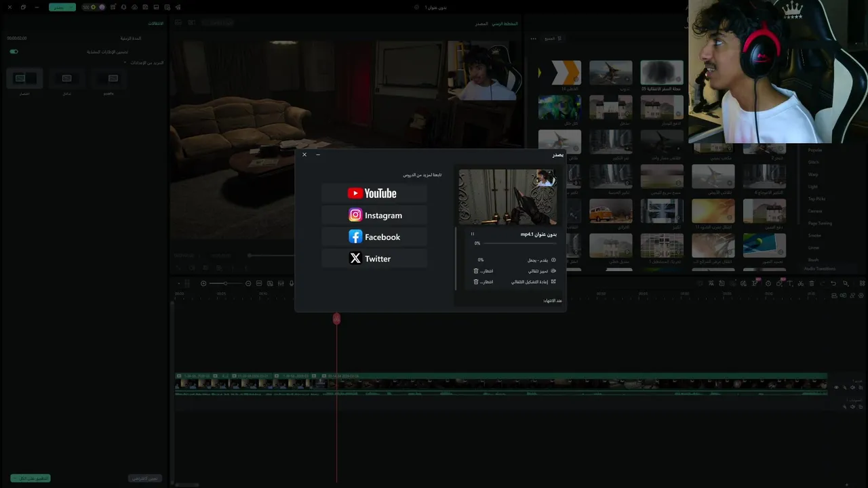Select the Smoke transitions category
This screenshot has width=868, height=488.
tap(814, 235)
